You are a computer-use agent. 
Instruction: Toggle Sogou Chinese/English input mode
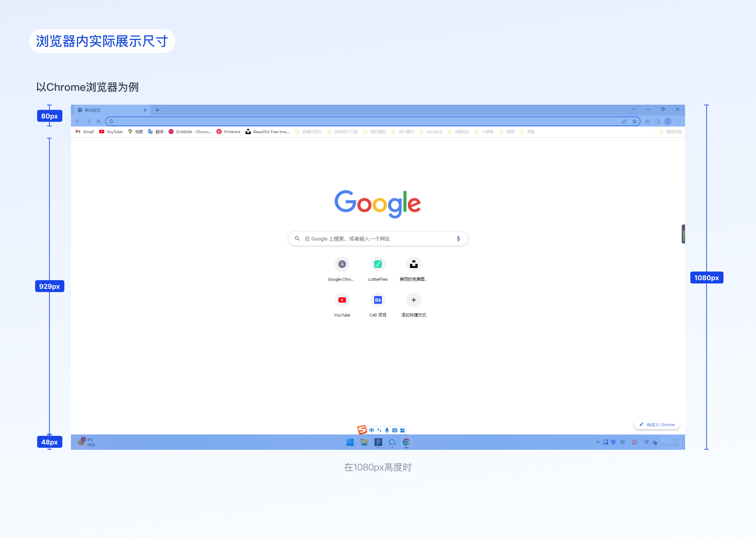371,430
